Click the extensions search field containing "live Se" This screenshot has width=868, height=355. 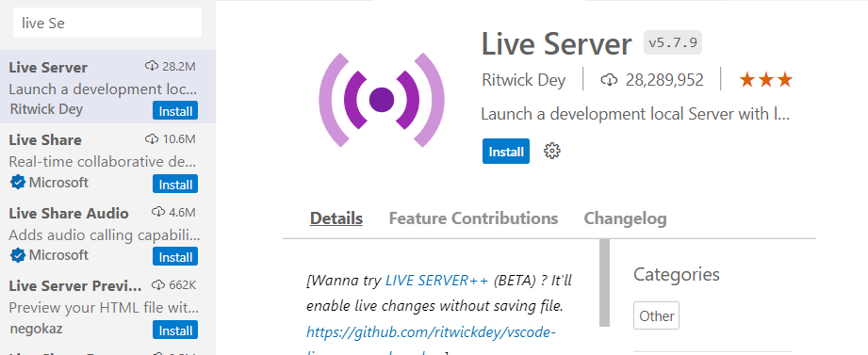point(107,23)
